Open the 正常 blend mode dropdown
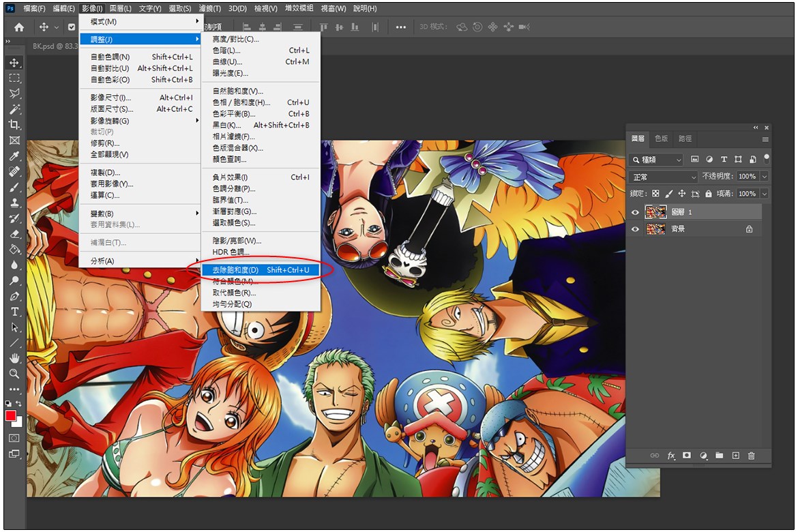 coord(664,177)
